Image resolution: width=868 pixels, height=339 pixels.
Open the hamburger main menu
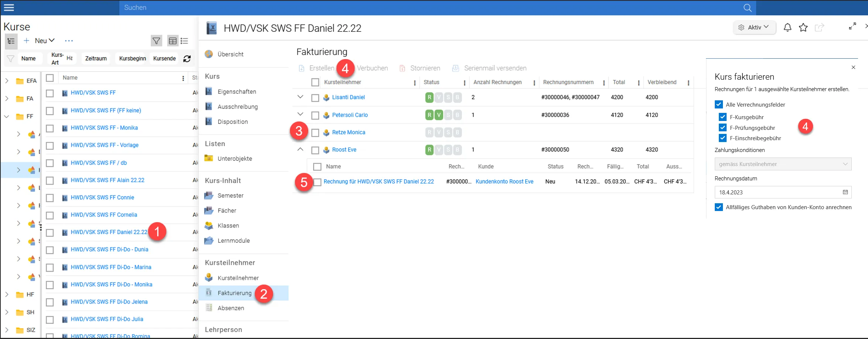click(x=8, y=7)
